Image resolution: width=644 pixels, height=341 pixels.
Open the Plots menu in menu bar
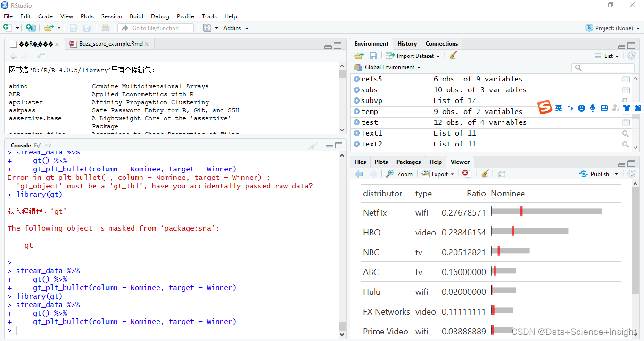[87, 16]
